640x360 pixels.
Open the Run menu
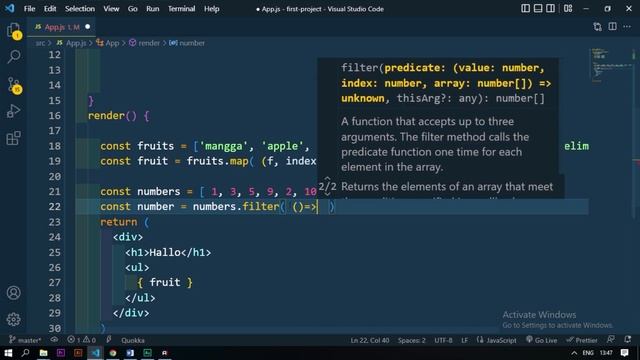click(x=153, y=9)
